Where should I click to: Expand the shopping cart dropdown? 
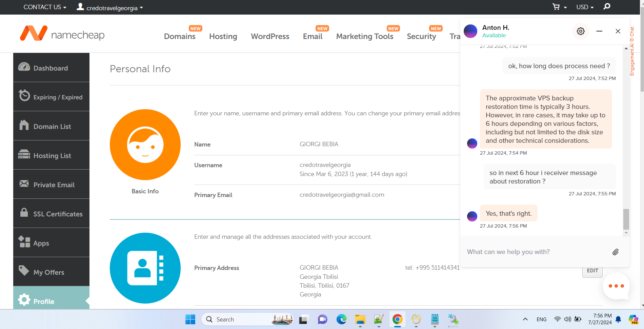tap(559, 7)
